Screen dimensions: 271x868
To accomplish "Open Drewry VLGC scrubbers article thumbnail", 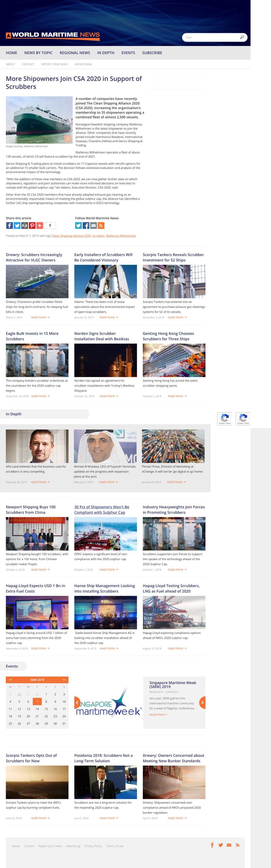I will (x=37, y=281).
